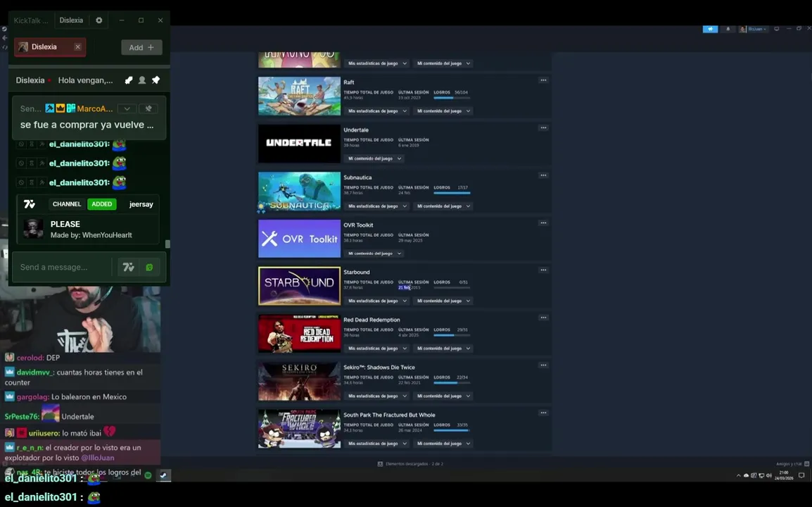
Task: Click the KickTalk chat scrollbar thumb
Action: point(167,244)
